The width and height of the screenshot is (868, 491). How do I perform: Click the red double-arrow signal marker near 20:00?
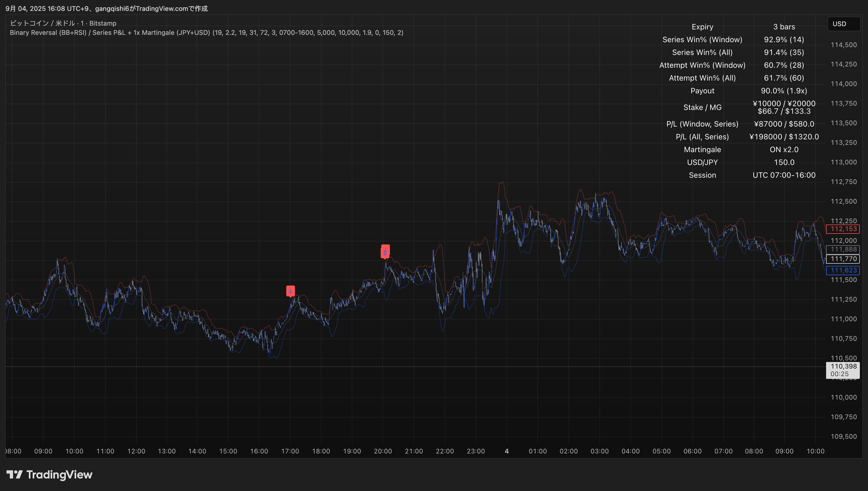point(385,251)
